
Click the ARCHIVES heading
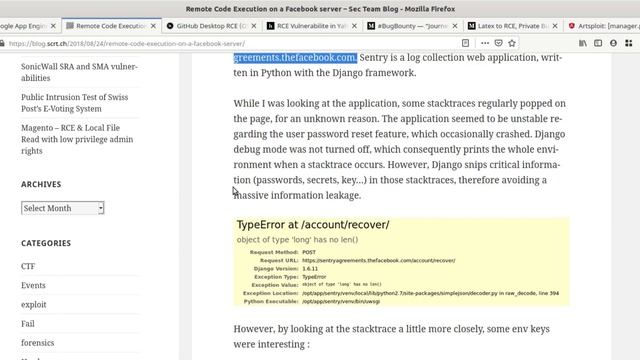[41, 184]
